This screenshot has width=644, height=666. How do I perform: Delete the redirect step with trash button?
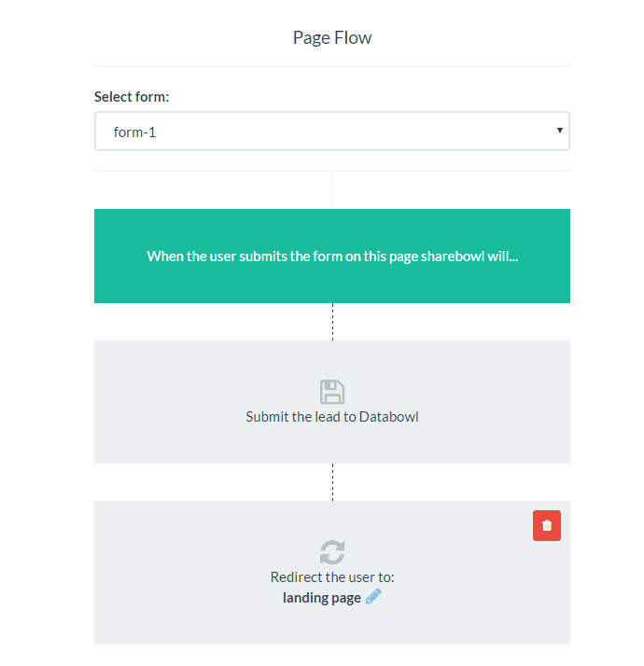pos(547,525)
